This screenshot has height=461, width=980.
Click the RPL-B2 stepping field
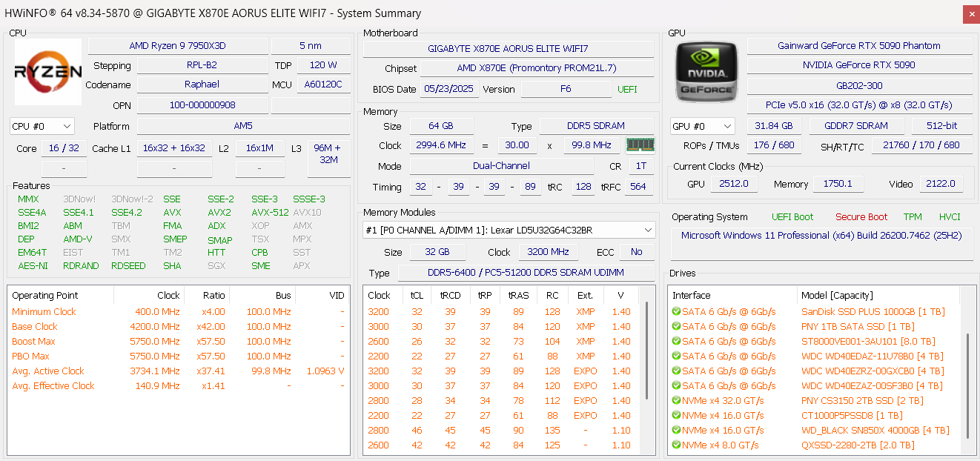coord(202,65)
